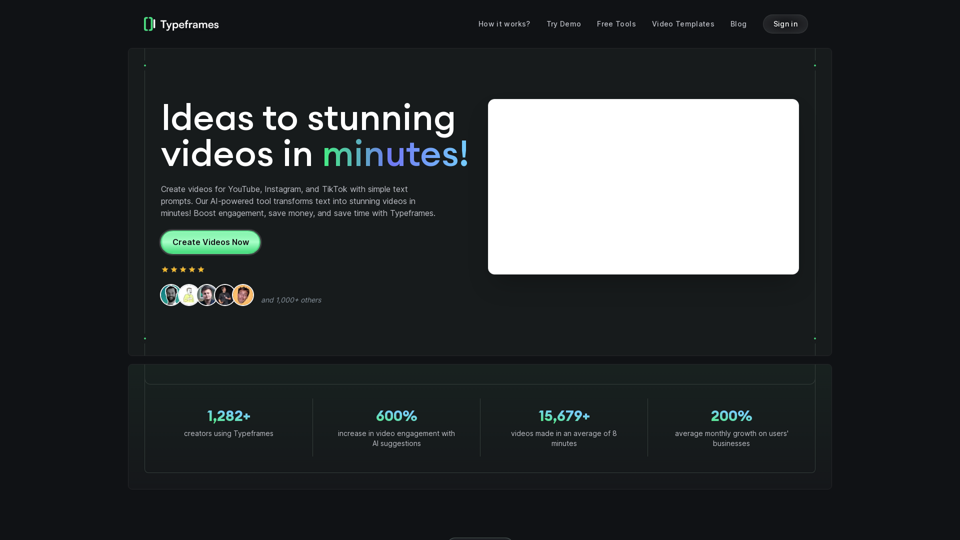
Task: Click the '1,282+' creators statistic
Action: point(228,416)
